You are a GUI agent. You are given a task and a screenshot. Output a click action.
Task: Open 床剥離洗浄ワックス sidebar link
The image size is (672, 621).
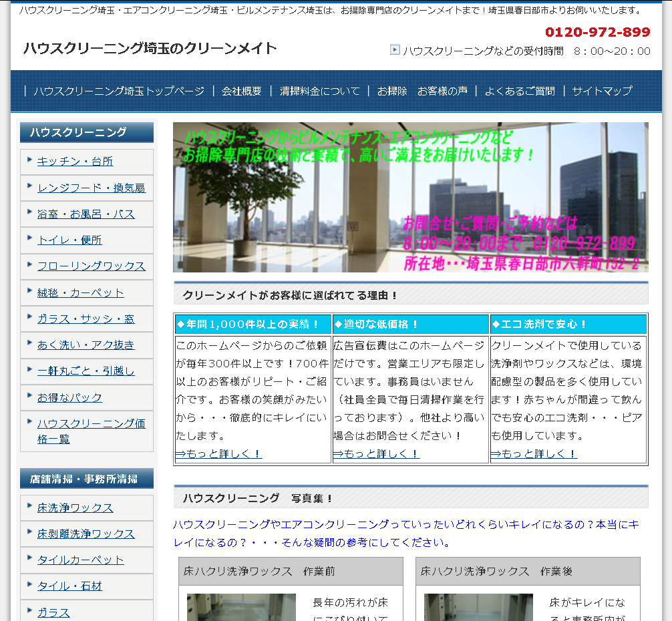(x=86, y=534)
